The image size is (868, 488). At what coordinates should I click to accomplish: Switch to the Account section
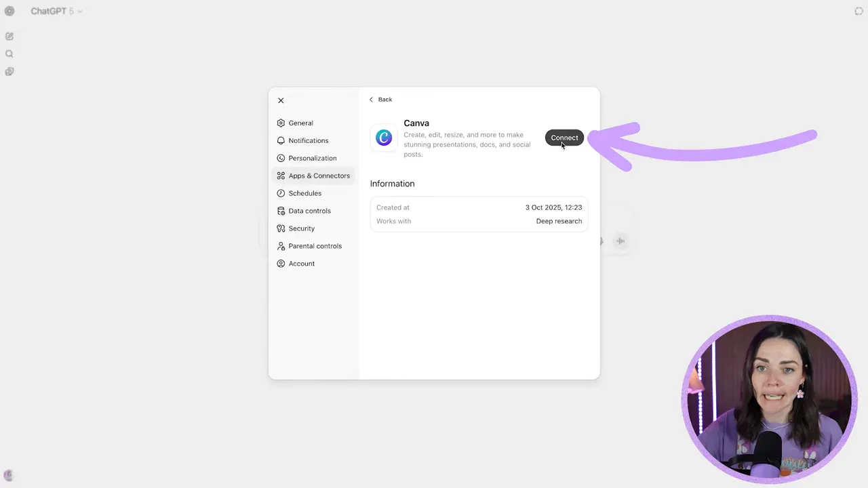point(301,263)
